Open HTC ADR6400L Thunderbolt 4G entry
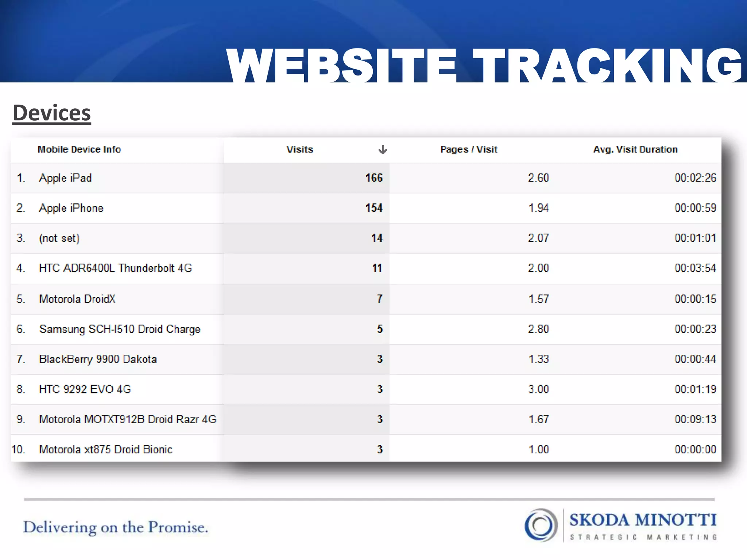Viewport: 747px width, 560px height. pyautogui.click(x=115, y=268)
